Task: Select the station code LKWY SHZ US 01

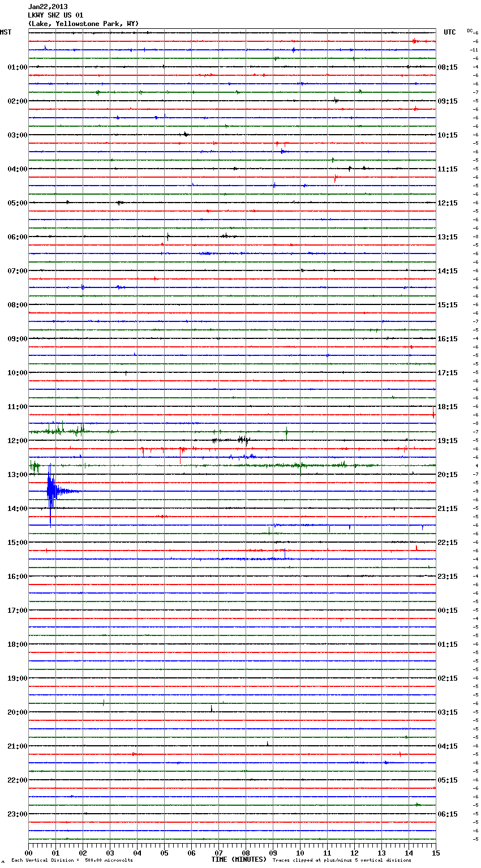Action: pos(55,15)
